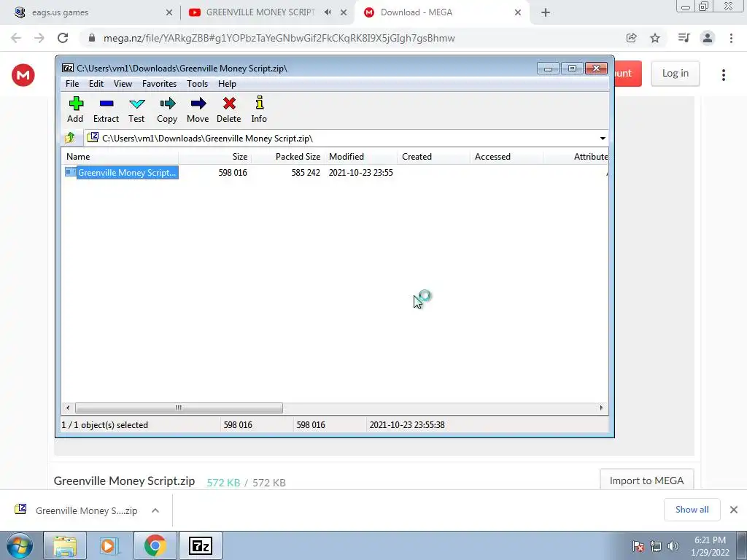The height and width of the screenshot is (560, 747).
Task: Open the Chrome three-dot menu
Action: click(x=731, y=38)
